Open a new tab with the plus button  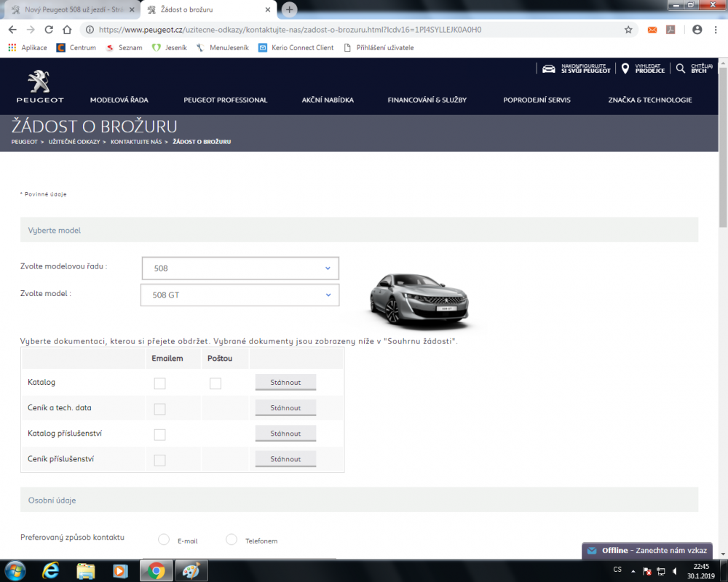(289, 9)
